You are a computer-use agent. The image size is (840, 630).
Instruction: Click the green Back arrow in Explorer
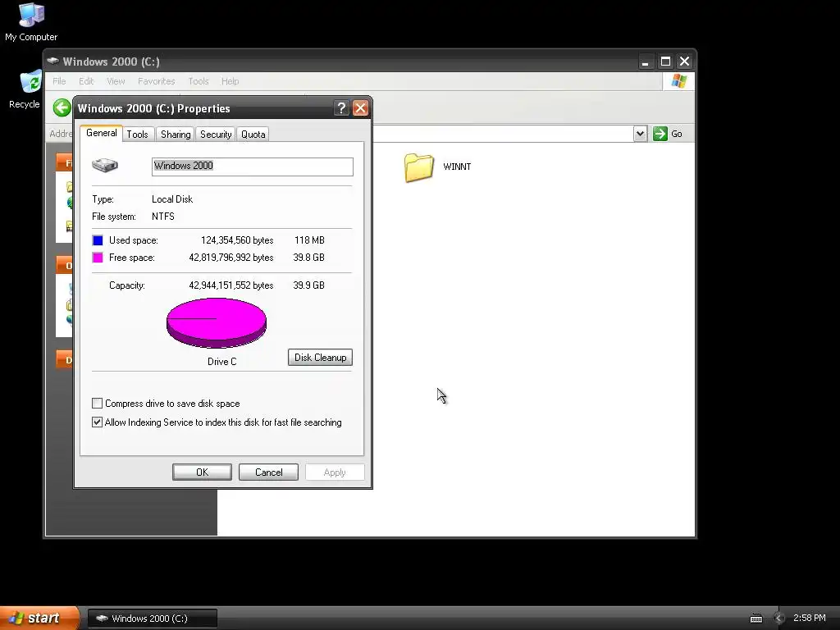62,107
